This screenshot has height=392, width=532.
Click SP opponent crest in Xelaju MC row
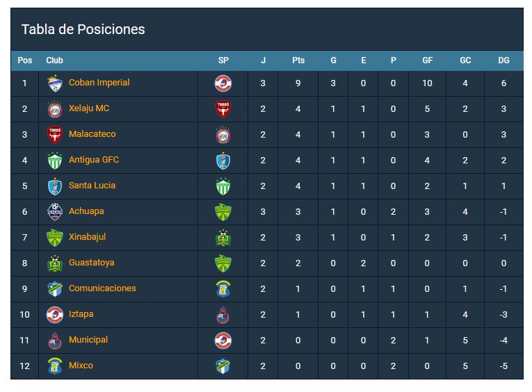[x=223, y=109]
